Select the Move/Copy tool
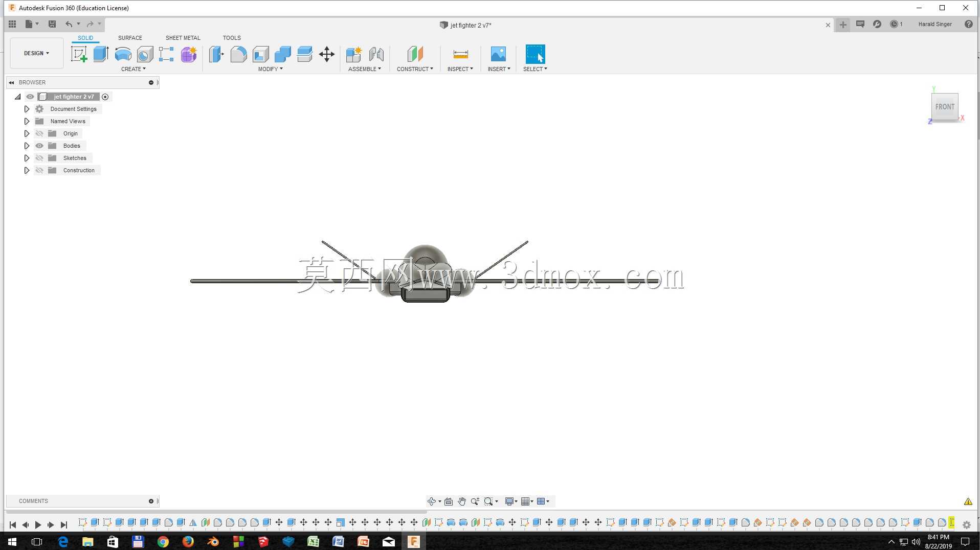This screenshot has width=980, height=550. pos(326,54)
